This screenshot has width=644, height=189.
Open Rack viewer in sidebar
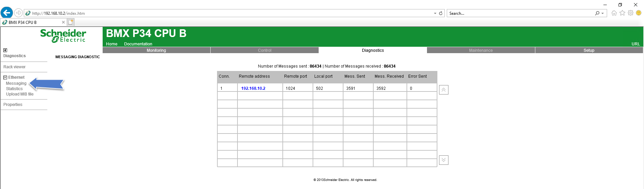coord(14,67)
